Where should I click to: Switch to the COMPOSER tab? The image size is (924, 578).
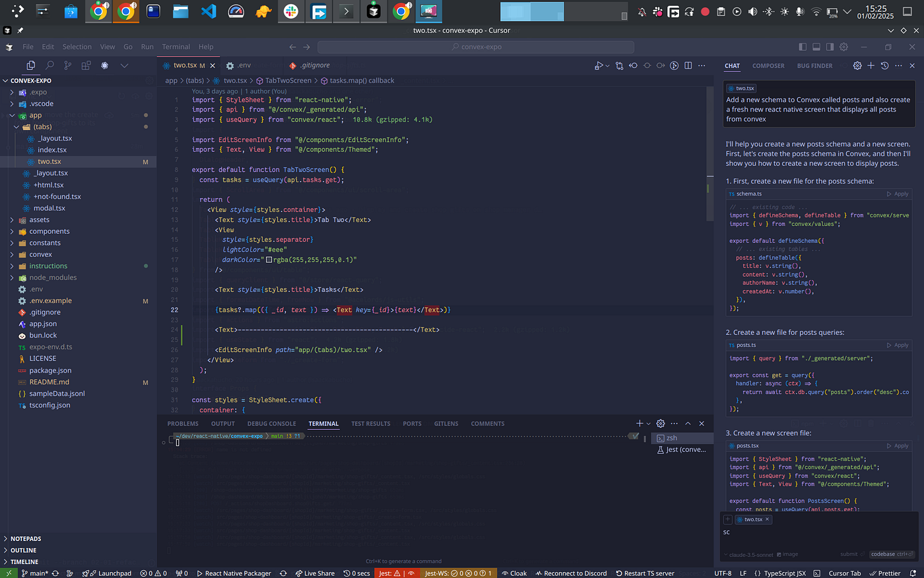(x=768, y=66)
